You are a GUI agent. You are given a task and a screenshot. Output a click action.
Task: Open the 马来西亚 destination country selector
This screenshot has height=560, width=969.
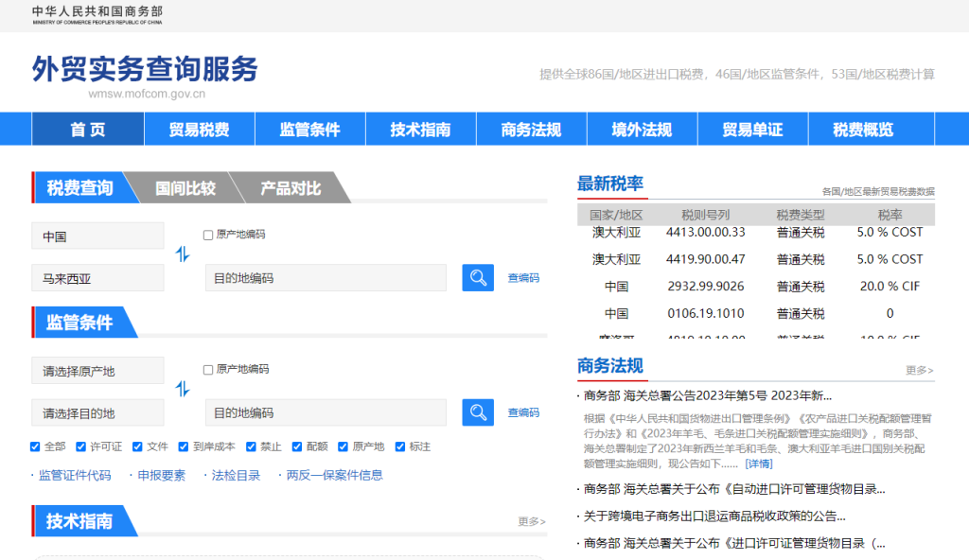97,278
